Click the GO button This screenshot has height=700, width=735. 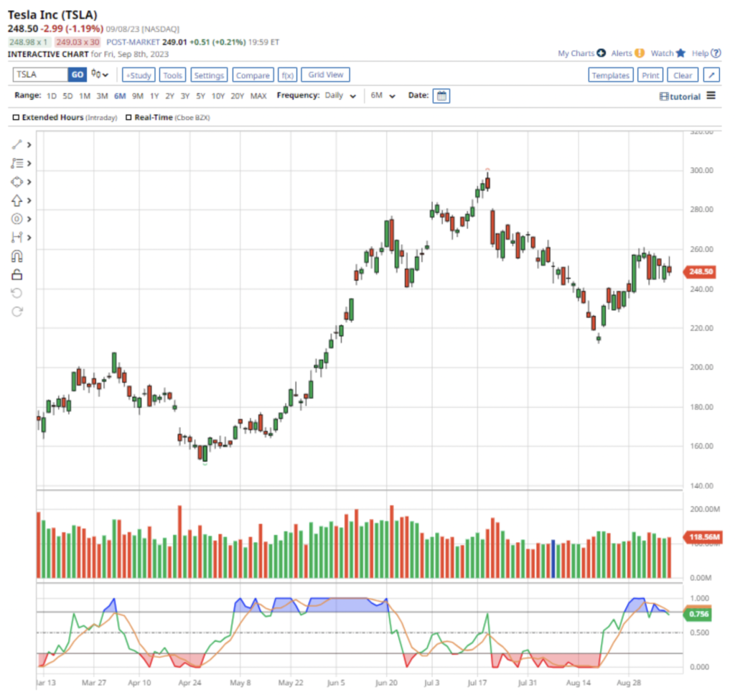[x=78, y=75]
